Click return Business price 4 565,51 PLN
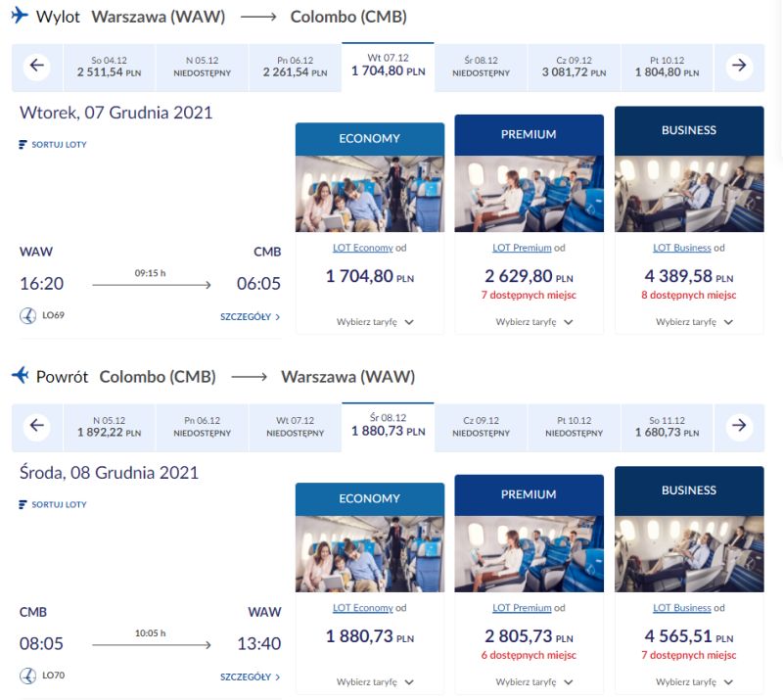This screenshot has height=700, width=783. (689, 636)
